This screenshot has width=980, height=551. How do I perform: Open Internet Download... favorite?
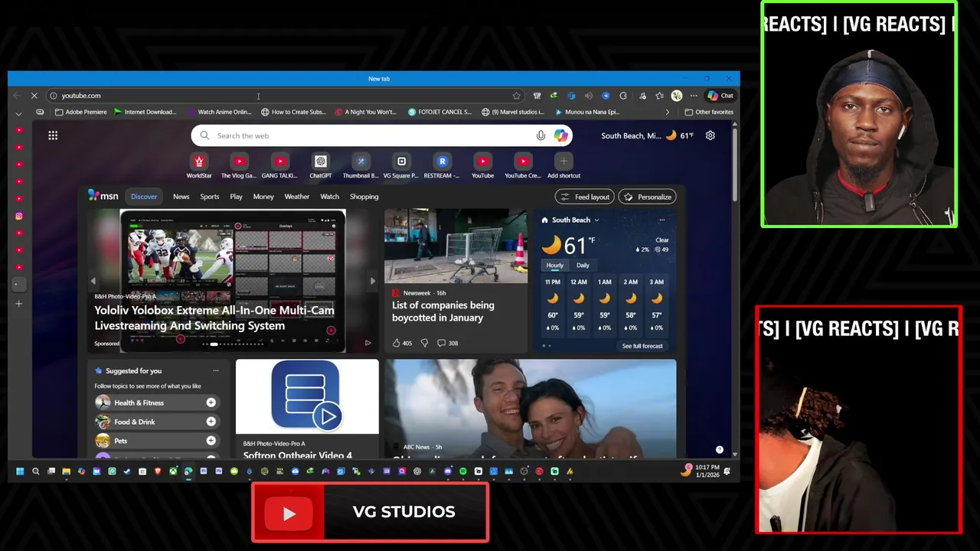pos(145,112)
